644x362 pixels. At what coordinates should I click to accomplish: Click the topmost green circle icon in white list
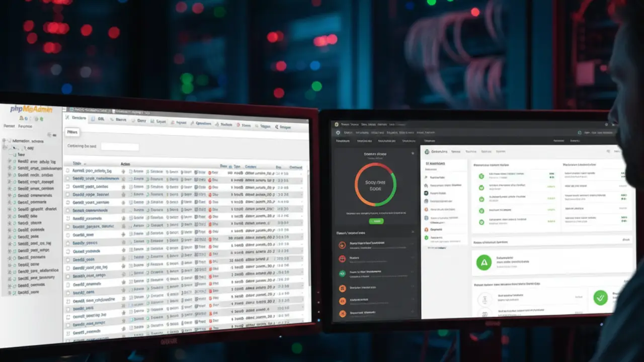pyautogui.click(x=481, y=175)
